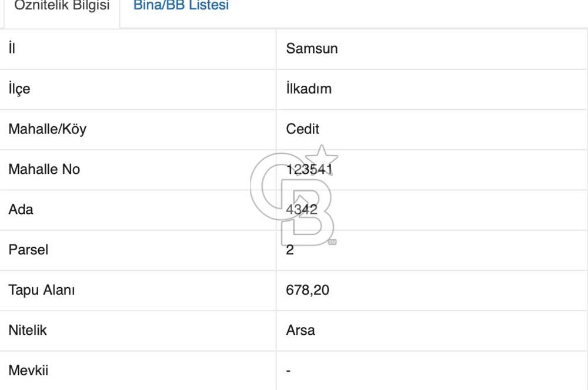
Task: Select the İlçe row label
Action: (19, 89)
